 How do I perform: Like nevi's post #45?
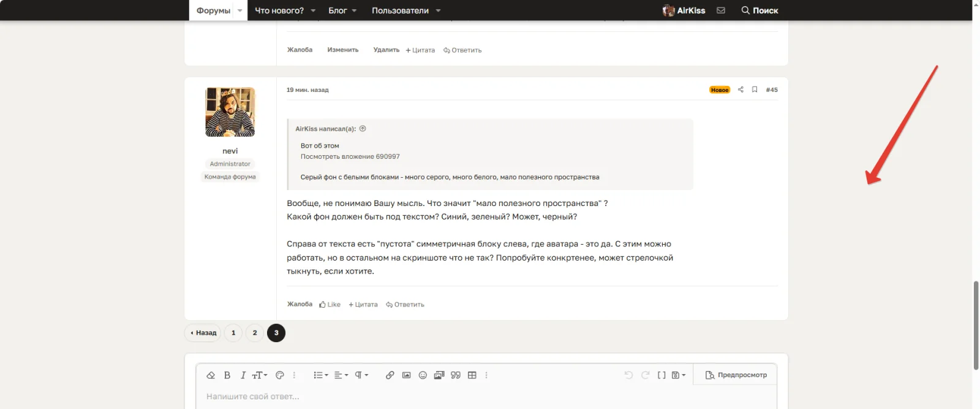(330, 305)
